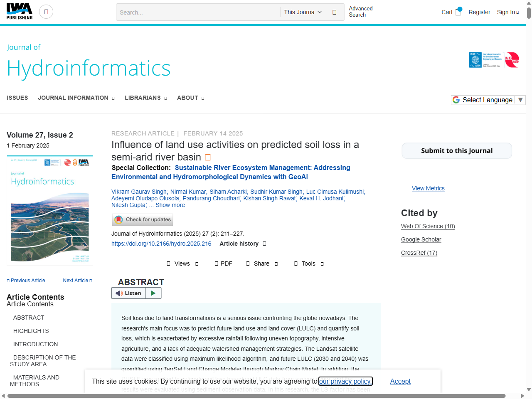
Task: Open our privacy policy link
Action: [x=345, y=381]
